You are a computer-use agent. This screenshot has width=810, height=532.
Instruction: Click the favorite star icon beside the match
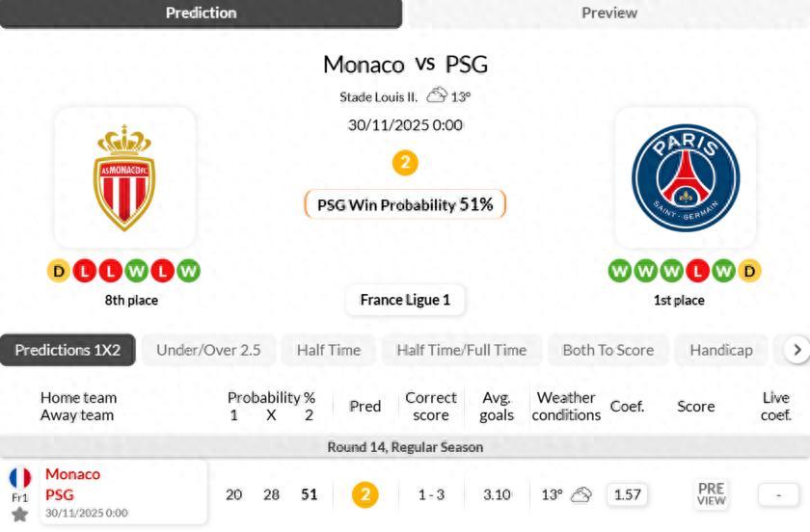(19, 515)
